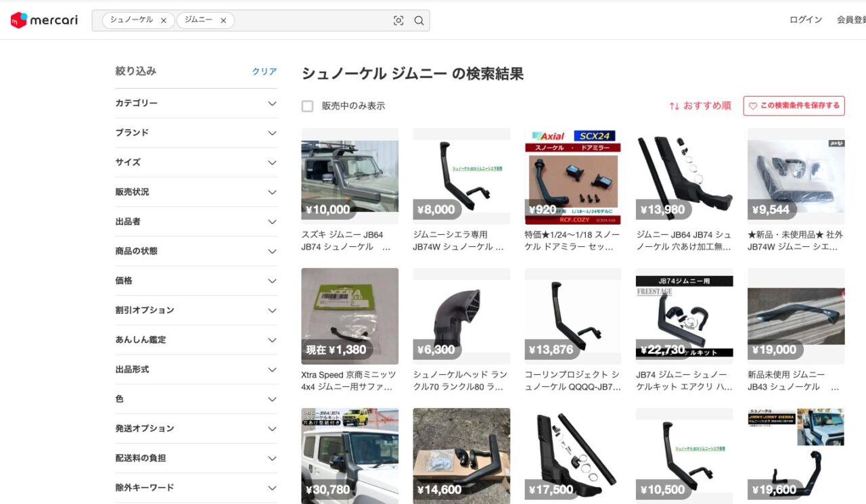Click the ログイン link

805,20
